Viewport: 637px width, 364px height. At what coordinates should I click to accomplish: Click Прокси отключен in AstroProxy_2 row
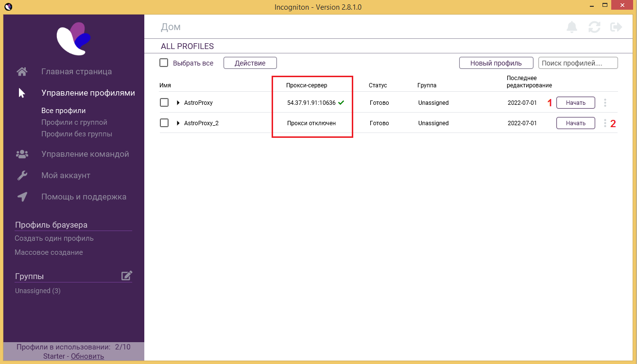[x=311, y=123]
